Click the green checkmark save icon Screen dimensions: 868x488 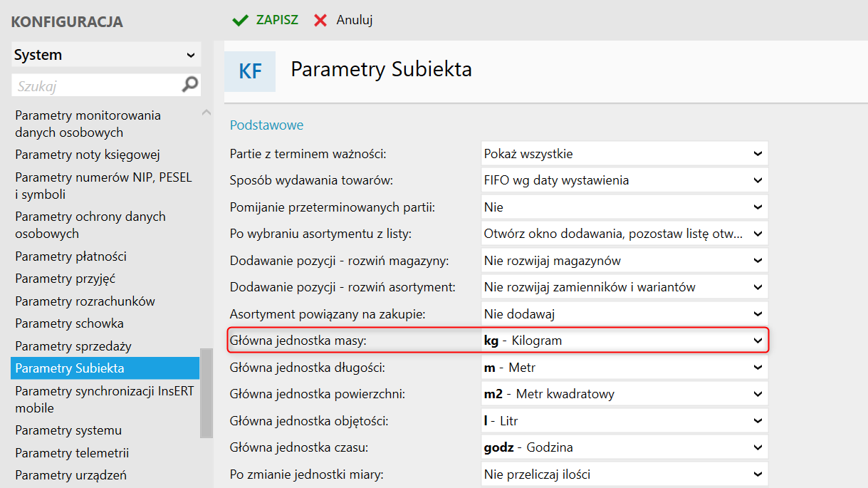point(241,20)
